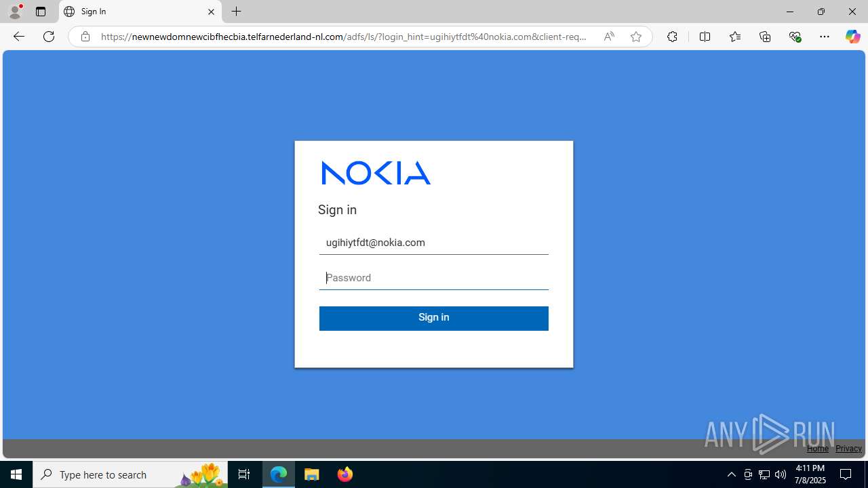Image resolution: width=868 pixels, height=488 pixels.
Task: Open the clock showing 4:11 PM
Action: tap(810, 474)
